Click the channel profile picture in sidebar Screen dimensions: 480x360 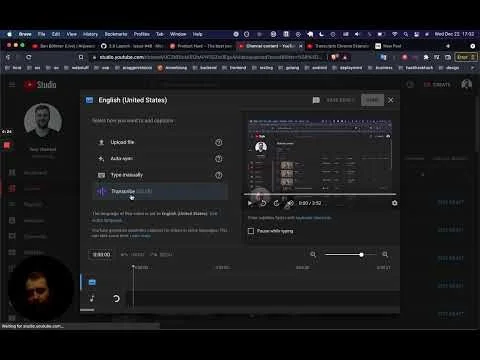pyautogui.click(x=43, y=121)
